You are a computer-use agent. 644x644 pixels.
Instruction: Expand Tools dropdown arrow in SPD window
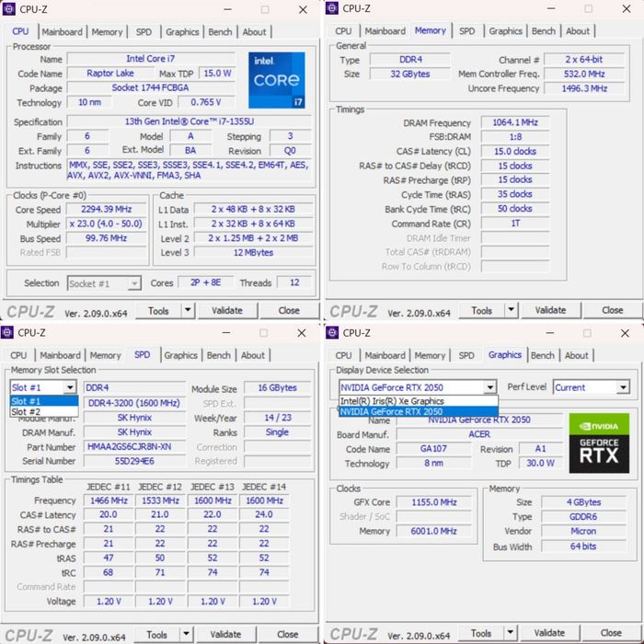point(186,635)
